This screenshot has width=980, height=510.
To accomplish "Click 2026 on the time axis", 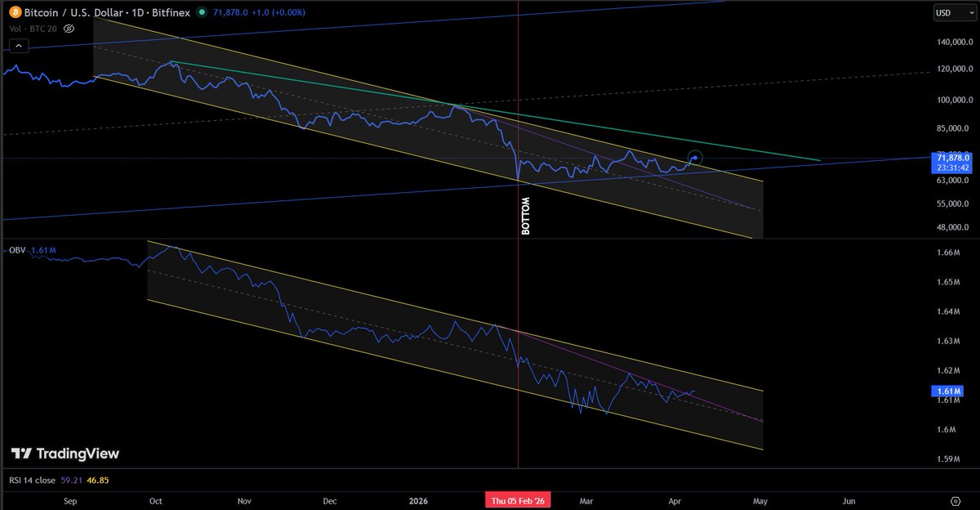I will (x=419, y=500).
